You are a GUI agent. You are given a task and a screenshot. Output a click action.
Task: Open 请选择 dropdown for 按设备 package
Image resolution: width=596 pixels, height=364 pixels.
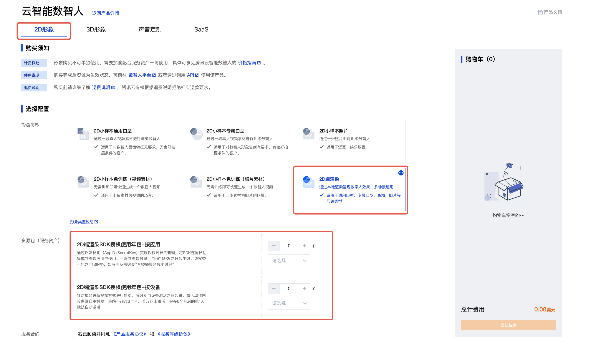click(289, 304)
